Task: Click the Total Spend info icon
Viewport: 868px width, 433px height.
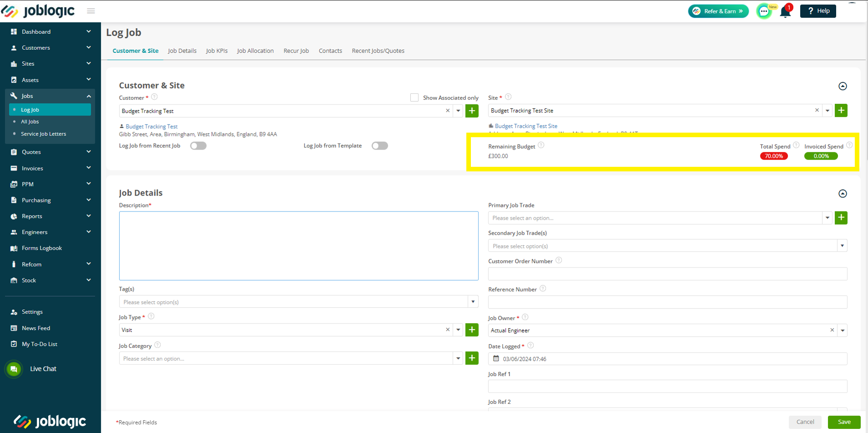Action: (x=796, y=145)
